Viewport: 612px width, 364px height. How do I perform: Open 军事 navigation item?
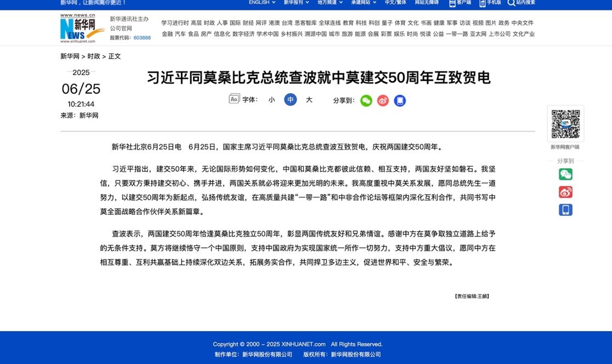[x=452, y=23]
